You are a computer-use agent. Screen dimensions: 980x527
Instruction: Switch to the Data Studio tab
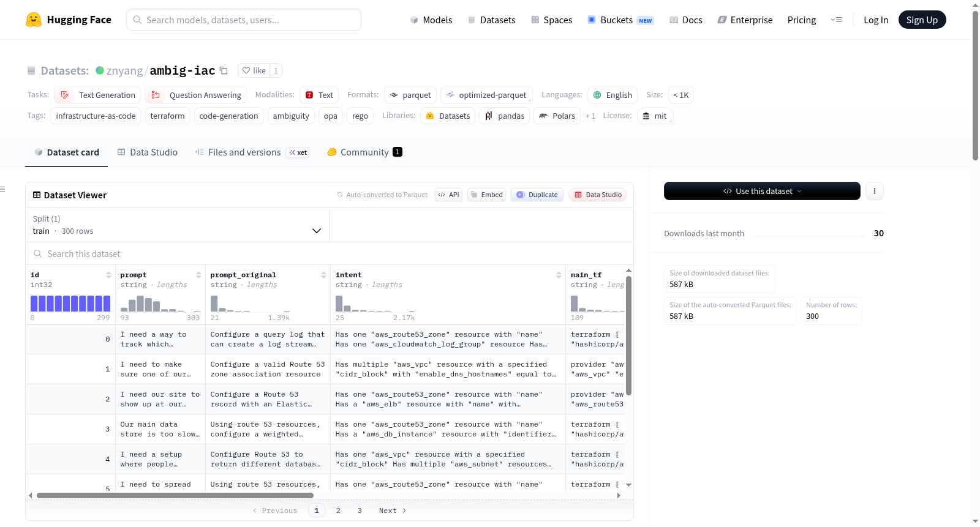point(147,152)
